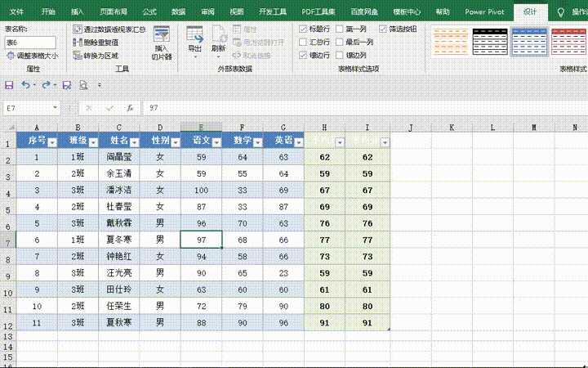Toggle the Banded Columns (镶边列) checkbox
The image size is (588, 368).
(x=340, y=56)
